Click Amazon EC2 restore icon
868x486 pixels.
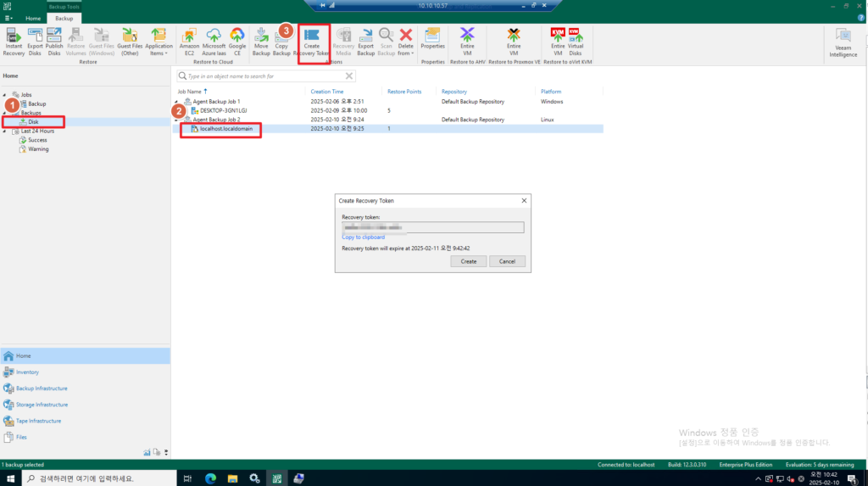(x=189, y=42)
